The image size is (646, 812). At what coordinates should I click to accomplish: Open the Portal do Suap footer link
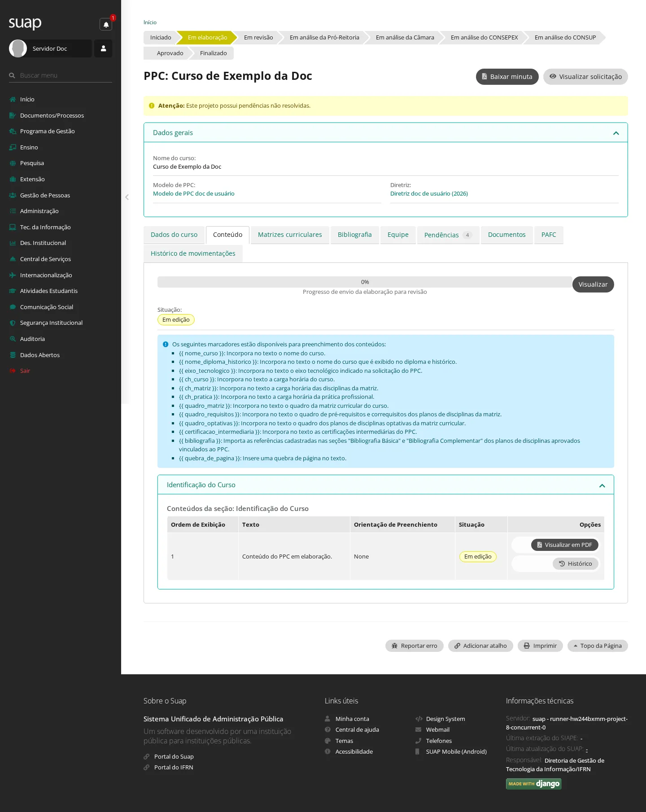(x=174, y=756)
